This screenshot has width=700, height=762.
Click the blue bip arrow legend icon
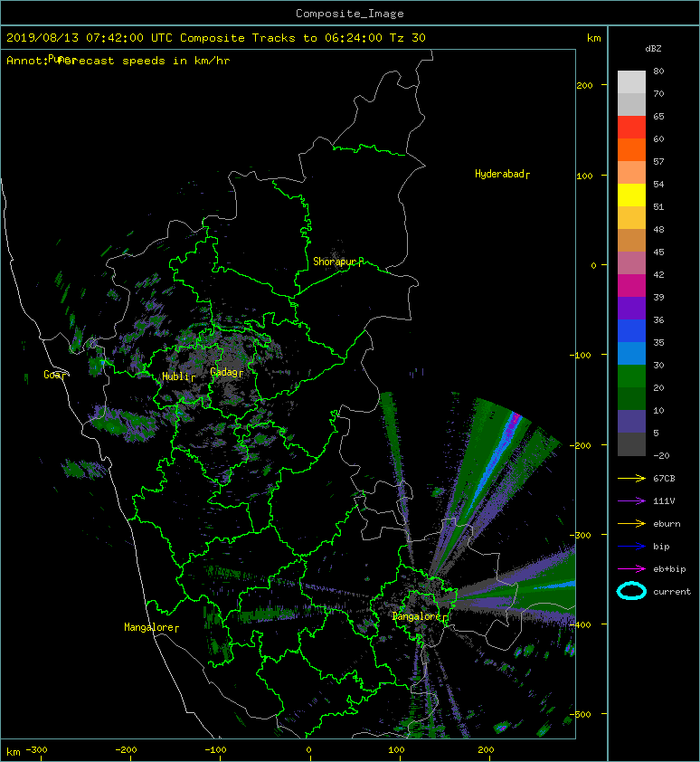pyautogui.click(x=631, y=547)
